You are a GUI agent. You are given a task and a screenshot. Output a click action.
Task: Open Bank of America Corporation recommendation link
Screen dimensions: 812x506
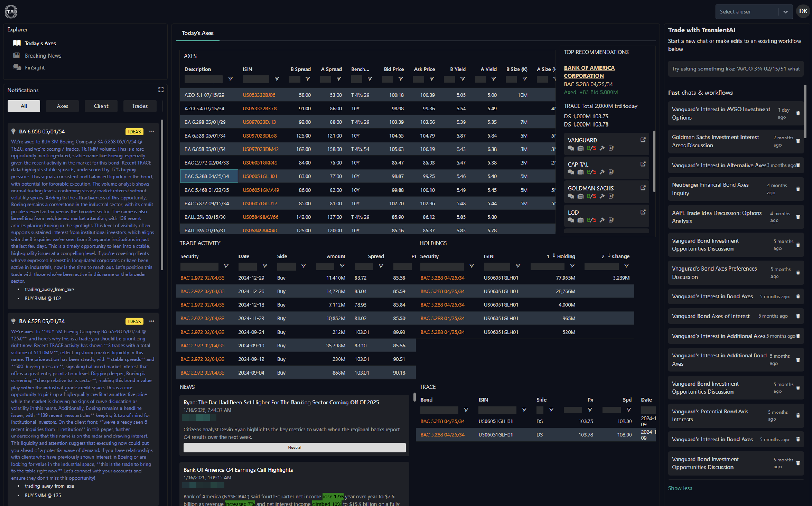tap(589, 72)
